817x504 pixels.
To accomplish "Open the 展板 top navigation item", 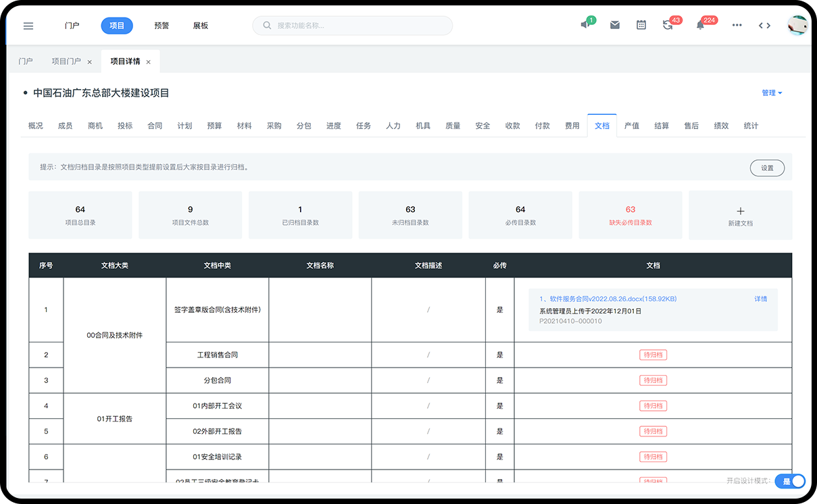I will 201,26.
